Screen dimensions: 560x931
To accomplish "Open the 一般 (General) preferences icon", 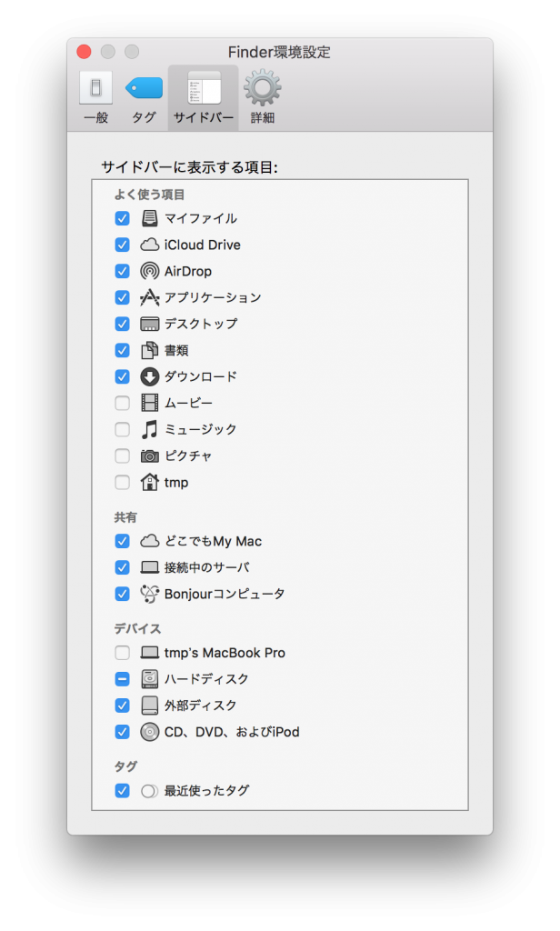I will click(95, 88).
